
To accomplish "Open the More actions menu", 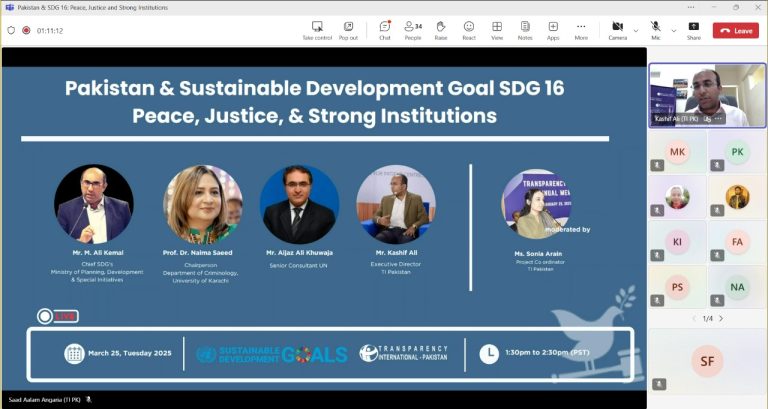I will click(x=581, y=30).
